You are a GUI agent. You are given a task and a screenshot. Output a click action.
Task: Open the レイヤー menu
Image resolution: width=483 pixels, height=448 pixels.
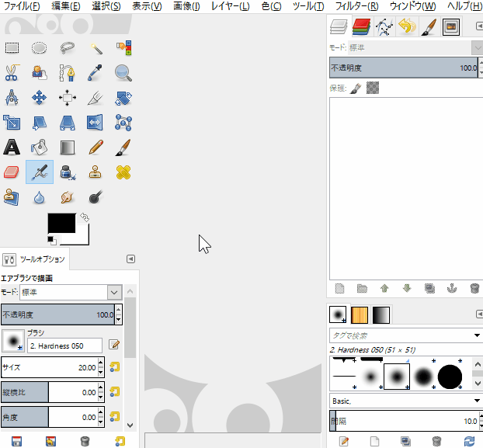coord(230,6)
